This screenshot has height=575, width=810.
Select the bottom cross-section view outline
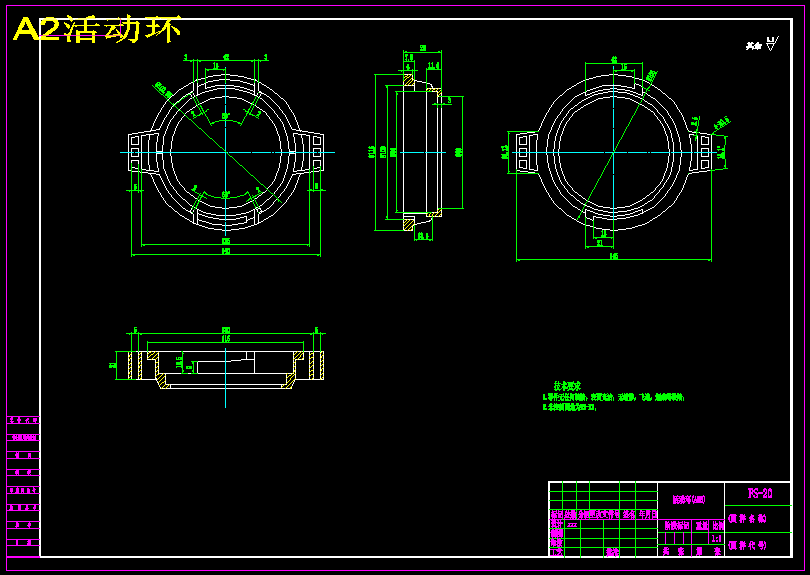(226, 369)
